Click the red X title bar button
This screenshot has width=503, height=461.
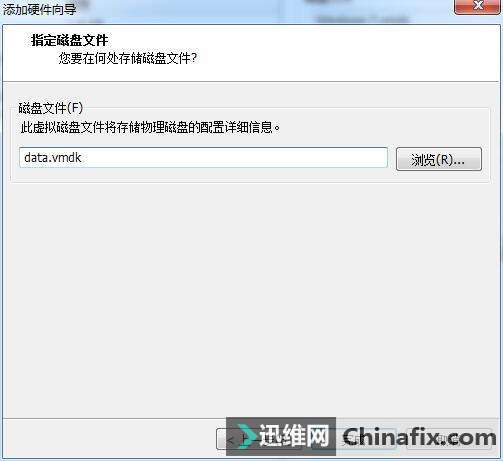(477, 6)
